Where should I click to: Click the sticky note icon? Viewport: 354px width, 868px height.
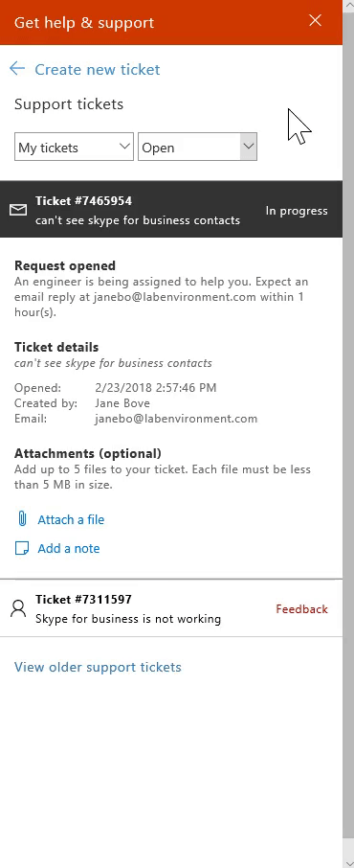click(22, 548)
